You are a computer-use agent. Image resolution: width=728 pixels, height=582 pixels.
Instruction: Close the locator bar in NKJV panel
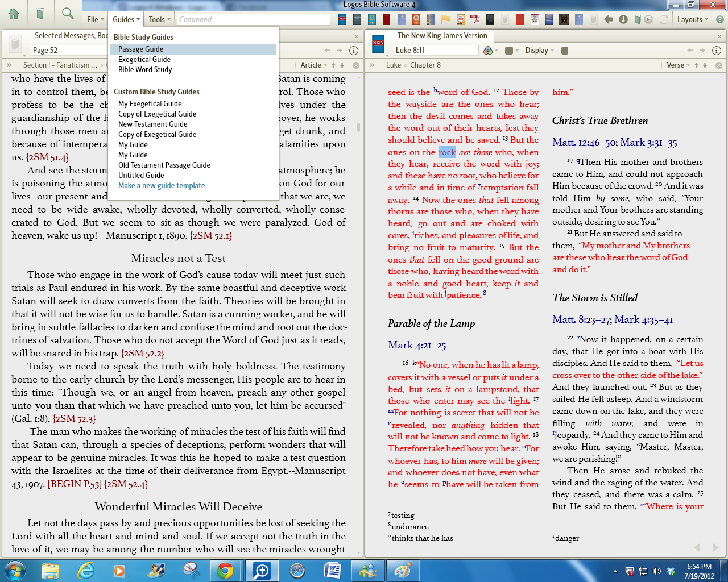719,65
